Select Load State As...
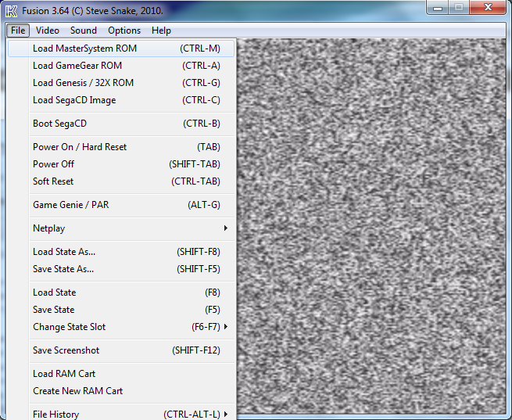512x420 pixels. pyautogui.click(x=121, y=252)
